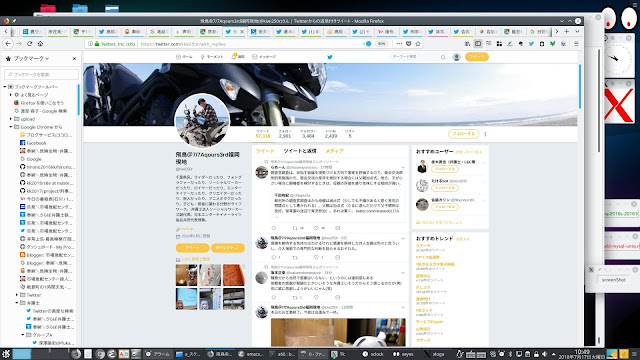Open the large round profile photo
640x360 pixels.
202,120
